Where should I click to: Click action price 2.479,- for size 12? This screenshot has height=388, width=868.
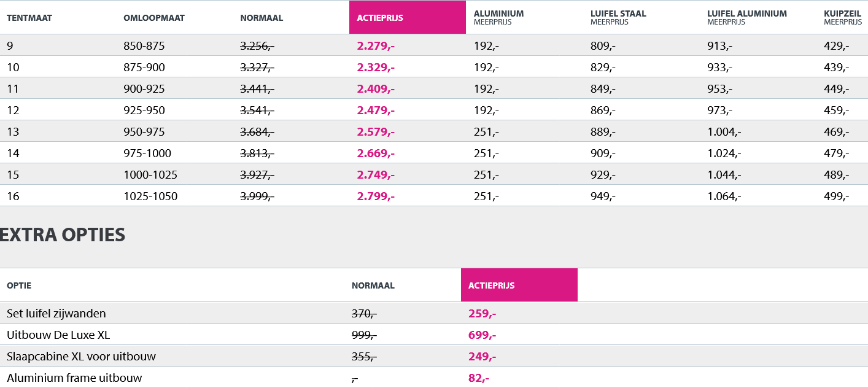click(x=376, y=111)
